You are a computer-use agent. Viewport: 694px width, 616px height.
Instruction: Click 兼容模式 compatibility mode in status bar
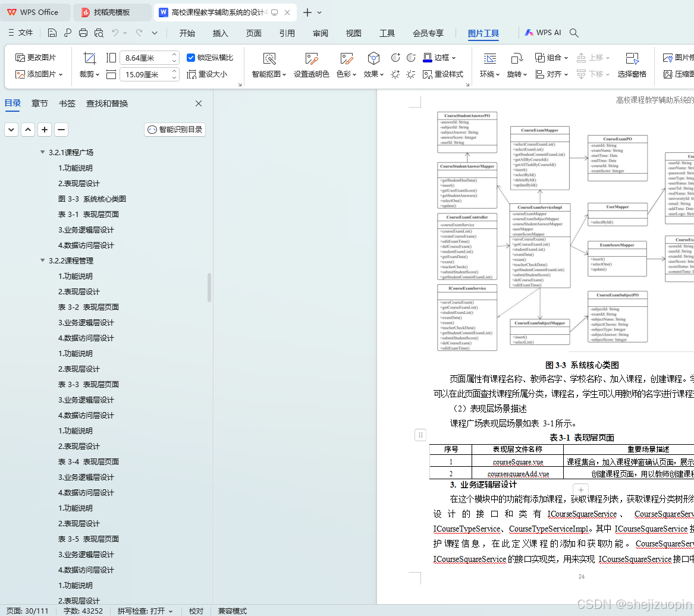point(232,611)
